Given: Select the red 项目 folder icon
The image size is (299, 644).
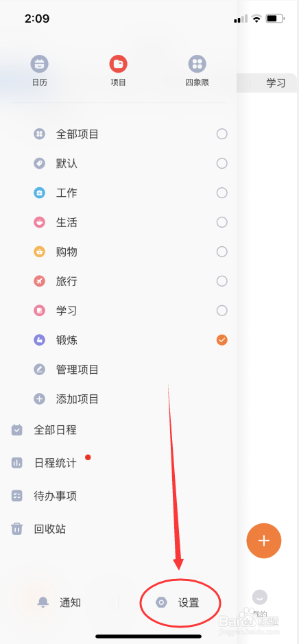Looking at the screenshot, I should point(118,64).
